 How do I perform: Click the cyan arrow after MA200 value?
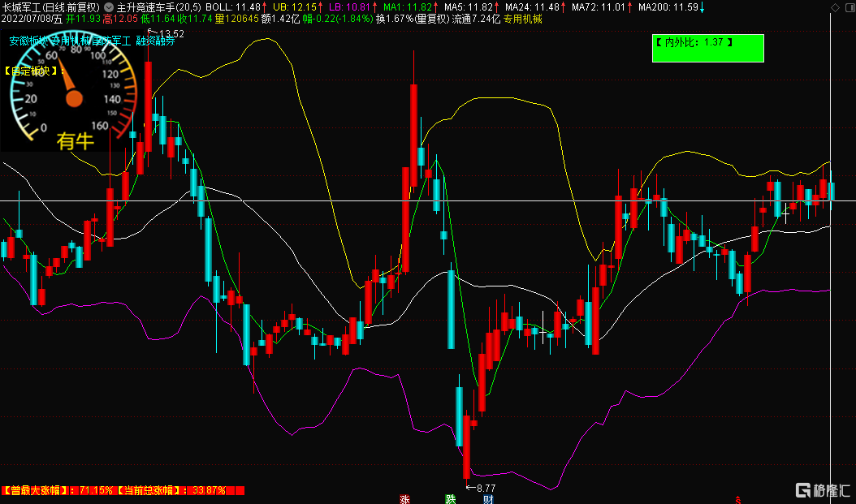click(x=702, y=7)
